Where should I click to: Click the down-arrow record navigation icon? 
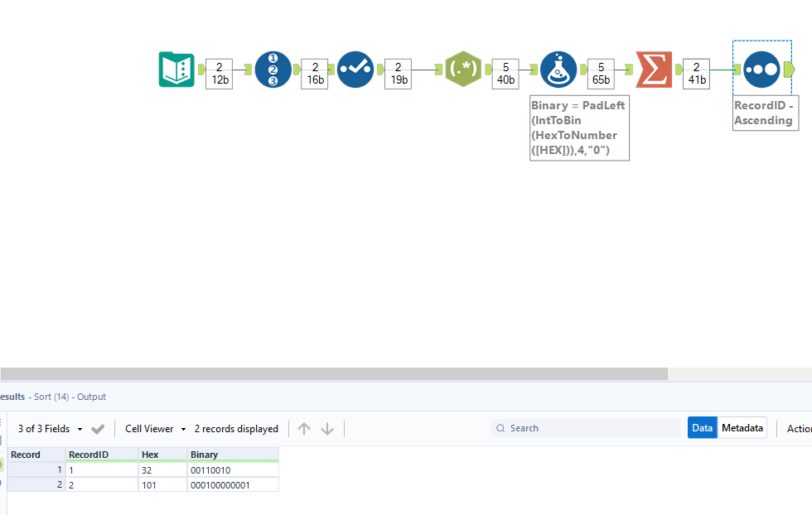click(x=327, y=428)
